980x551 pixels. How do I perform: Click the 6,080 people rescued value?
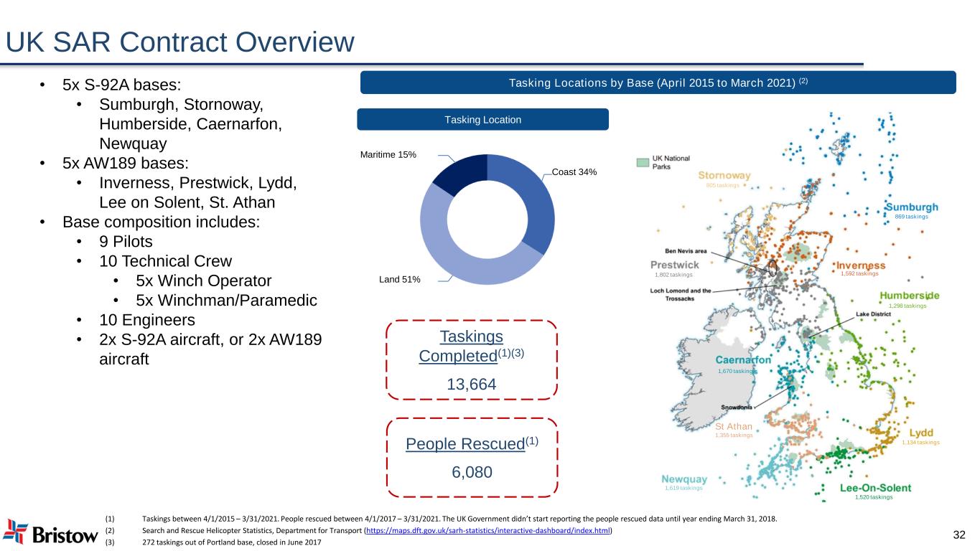coord(472,474)
